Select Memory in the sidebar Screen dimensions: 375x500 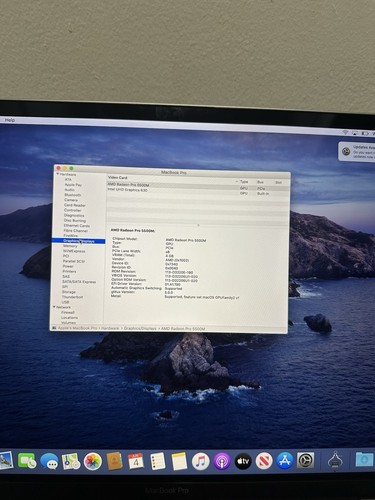pos(70,246)
